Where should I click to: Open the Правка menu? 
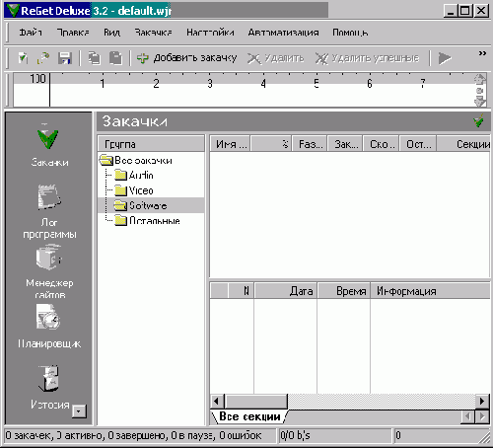73,33
